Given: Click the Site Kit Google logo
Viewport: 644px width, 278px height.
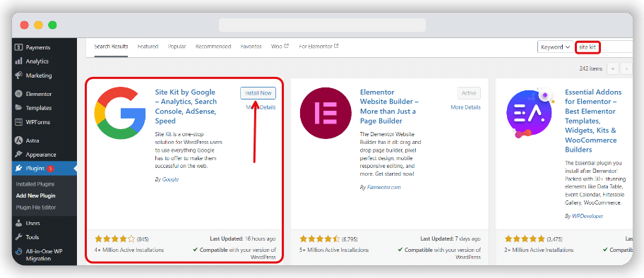Looking at the screenshot, I should pyautogui.click(x=120, y=113).
